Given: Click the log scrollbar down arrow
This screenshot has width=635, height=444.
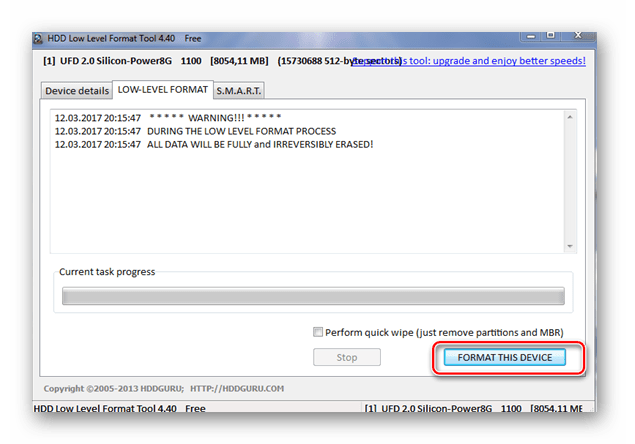Looking at the screenshot, I should click(x=570, y=246).
